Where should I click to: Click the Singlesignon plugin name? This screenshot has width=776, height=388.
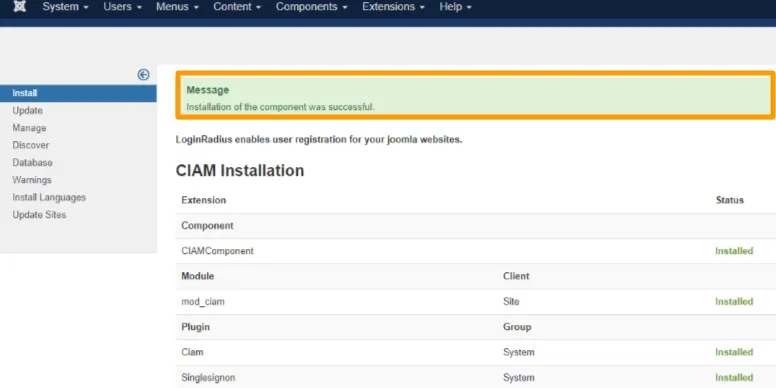coord(208,378)
